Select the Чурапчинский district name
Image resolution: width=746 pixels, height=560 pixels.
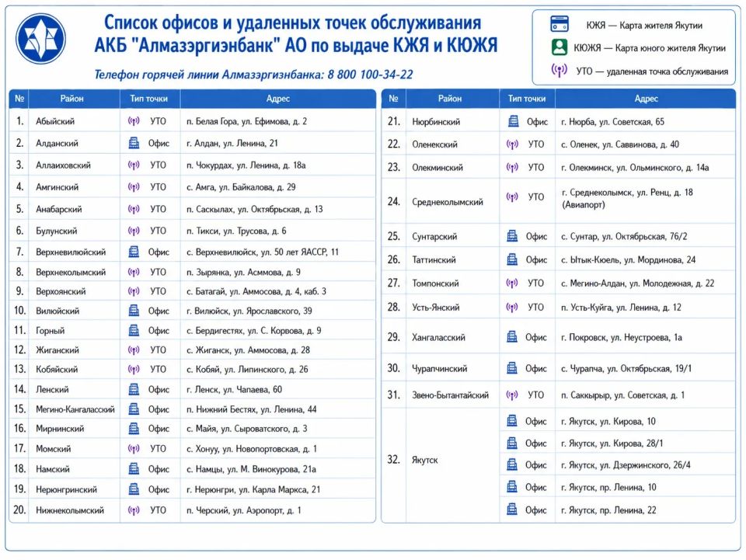(x=440, y=368)
